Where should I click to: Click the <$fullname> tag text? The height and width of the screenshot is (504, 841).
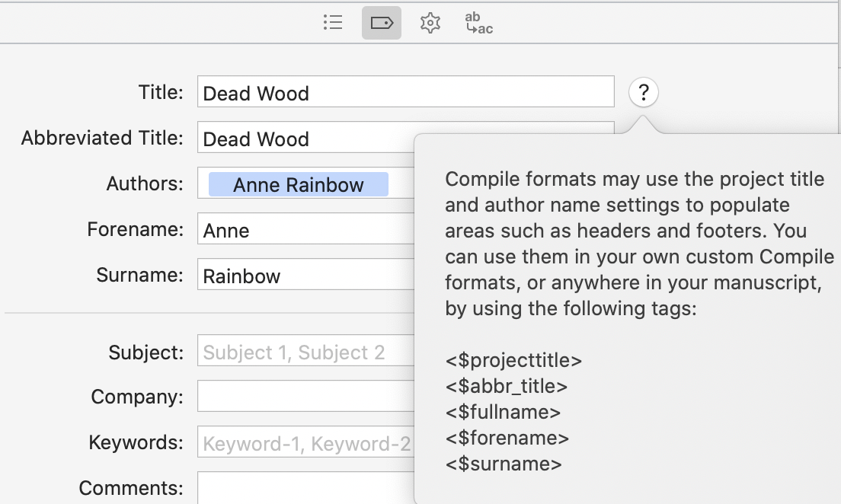pyautogui.click(x=503, y=413)
